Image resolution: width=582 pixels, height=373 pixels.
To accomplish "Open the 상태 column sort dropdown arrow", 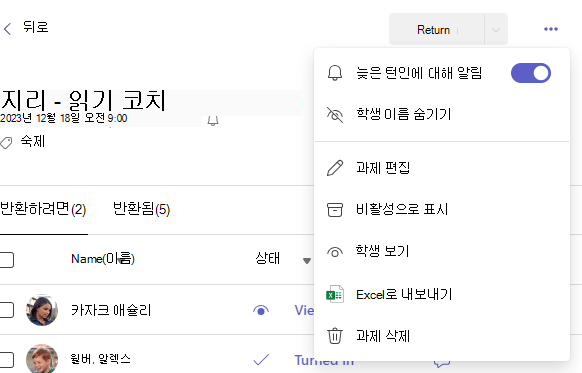I will tap(307, 261).
